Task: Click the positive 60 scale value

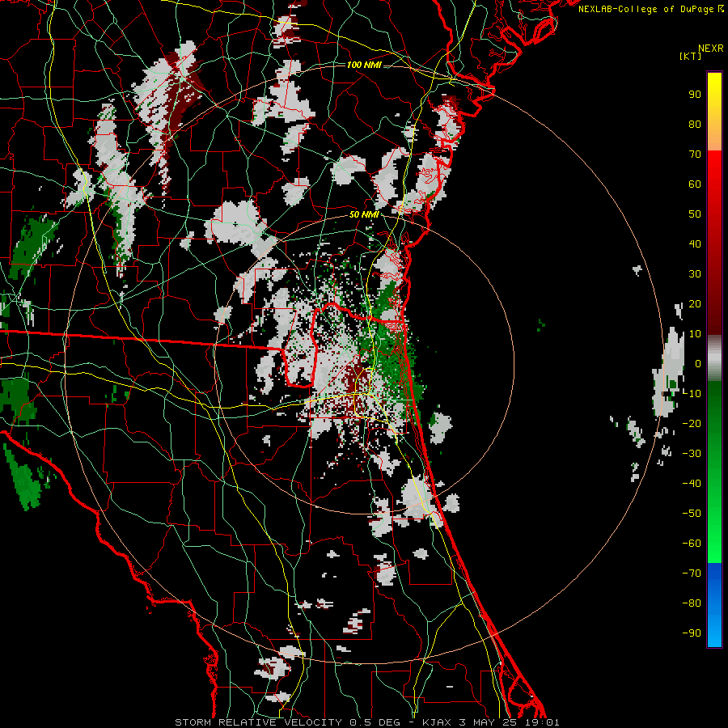Action: (x=695, y=184)
